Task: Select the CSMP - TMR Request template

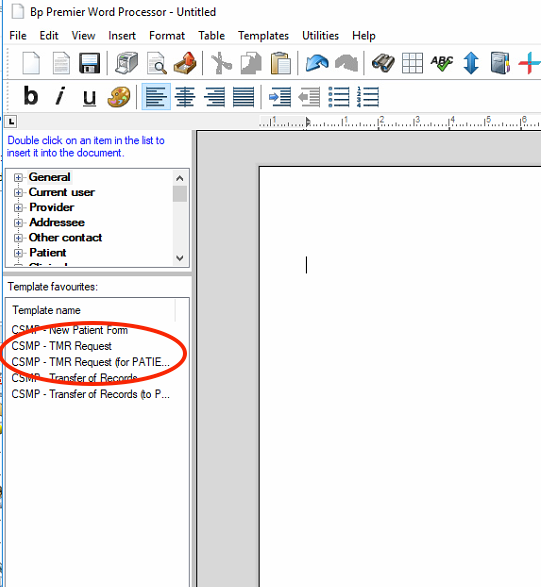Action: 61,346
